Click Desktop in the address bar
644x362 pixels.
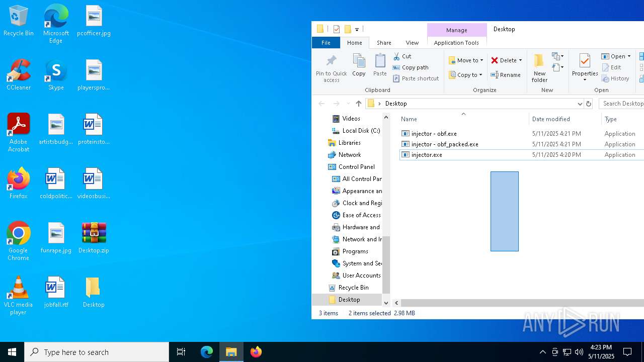395,104
